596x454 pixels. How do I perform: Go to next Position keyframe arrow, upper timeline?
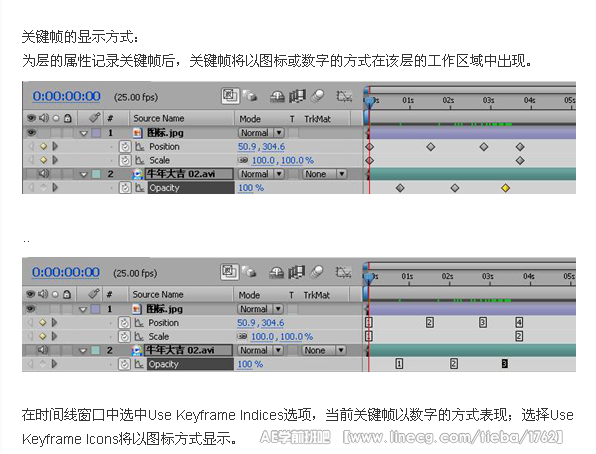click(55, 146)
